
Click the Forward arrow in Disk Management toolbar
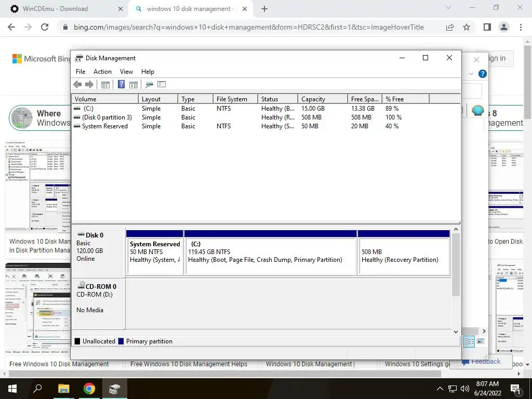[89, 85]
